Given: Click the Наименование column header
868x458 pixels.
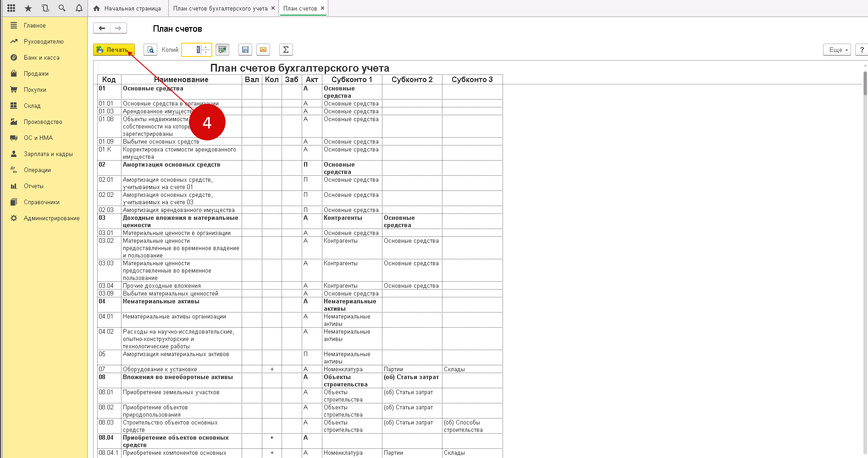Looking at the screenshot, I should click(181, 79).
